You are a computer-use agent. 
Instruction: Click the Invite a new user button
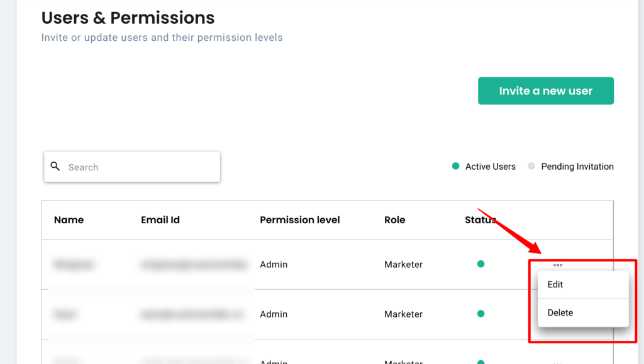click(546, 91)
